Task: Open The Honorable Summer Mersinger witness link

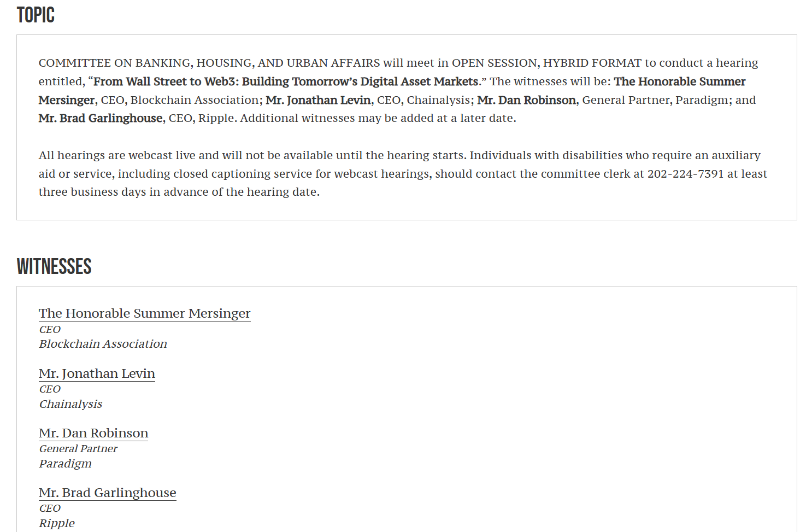Action: 144,313
